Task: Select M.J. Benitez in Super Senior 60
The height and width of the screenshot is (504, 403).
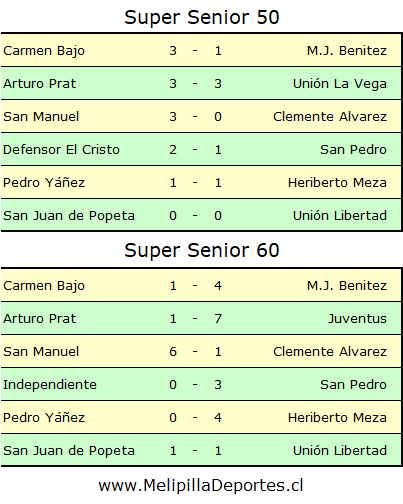Action: [347, 286]
